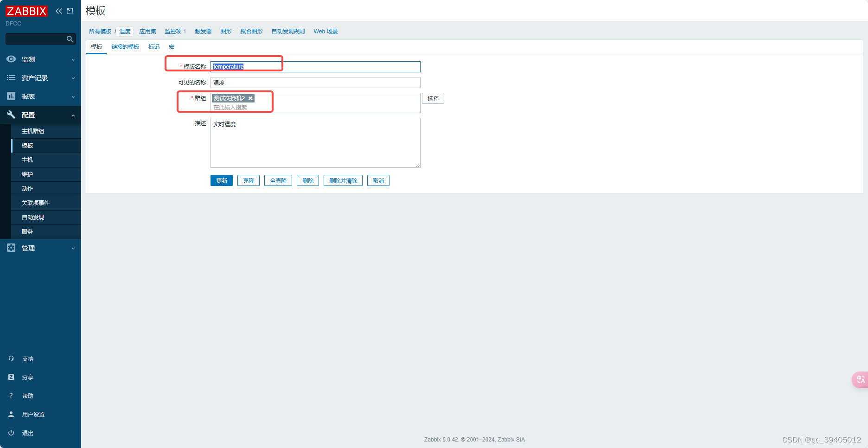The height and width of the screenshot is (448, 868).
Task: Click the 温度 breadcrumb link
Action: point(125,32)
